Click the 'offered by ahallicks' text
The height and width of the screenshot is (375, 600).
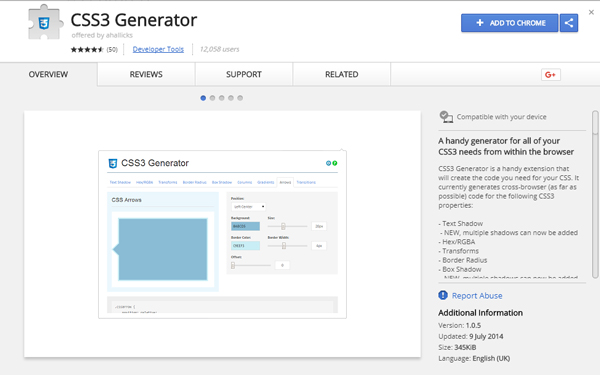click(x=102, y=35)
